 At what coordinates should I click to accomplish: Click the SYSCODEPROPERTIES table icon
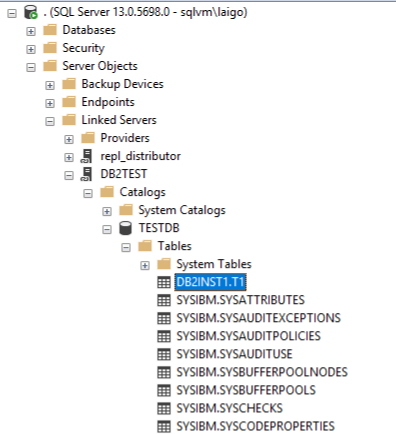point(164,426)
